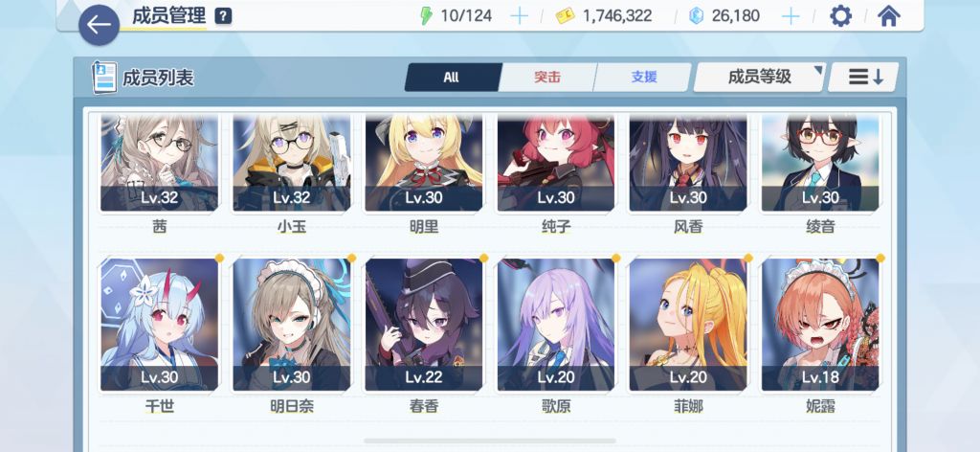Choose the 妮露 Lv.18 portrait
This screenshot has height=452, width=980.
pyautogui.click(x=820, y=325)
